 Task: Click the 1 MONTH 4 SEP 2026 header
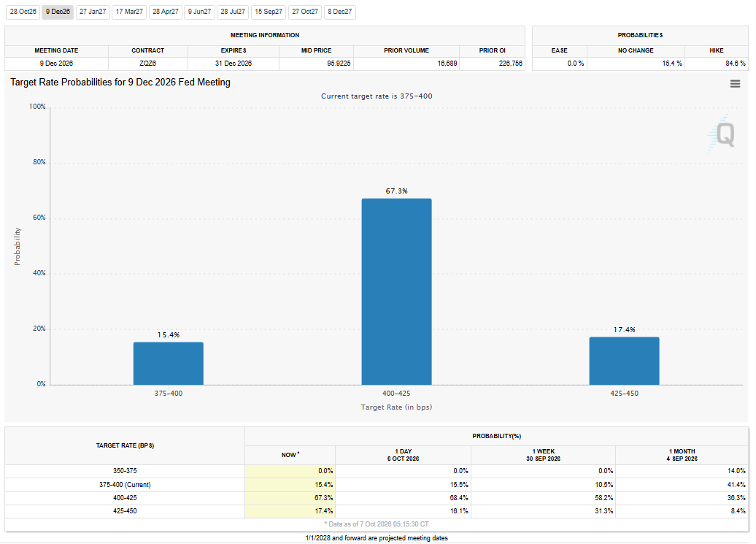point(682,455)
